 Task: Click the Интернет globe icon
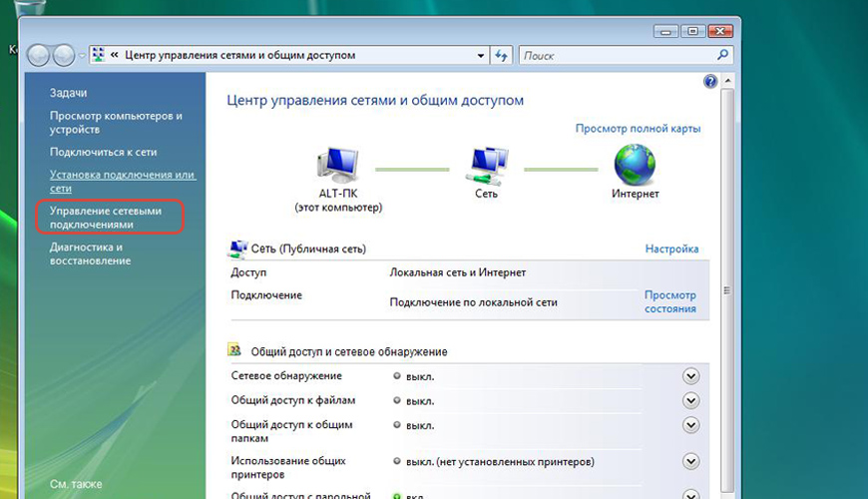(635, 165)
